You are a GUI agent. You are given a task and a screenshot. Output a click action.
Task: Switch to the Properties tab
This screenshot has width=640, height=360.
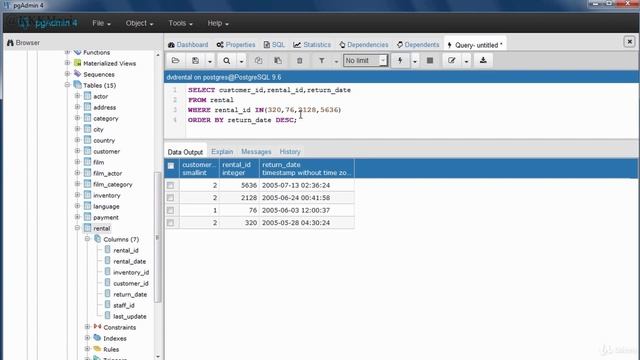(236, 44)
